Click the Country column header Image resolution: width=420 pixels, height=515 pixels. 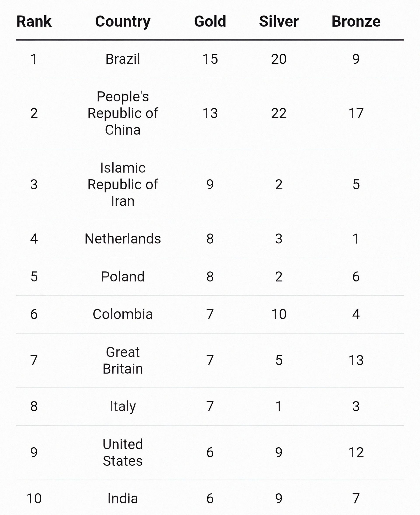click(123, 21)
